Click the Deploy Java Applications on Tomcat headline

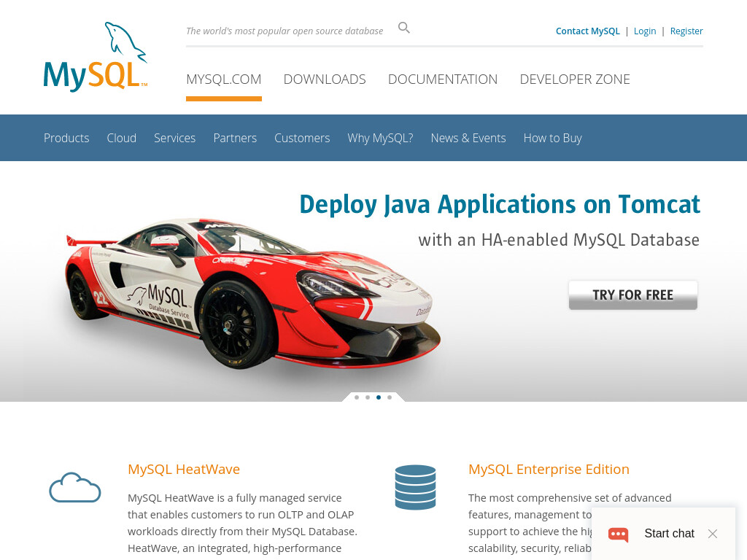click(x=500, y=205)
